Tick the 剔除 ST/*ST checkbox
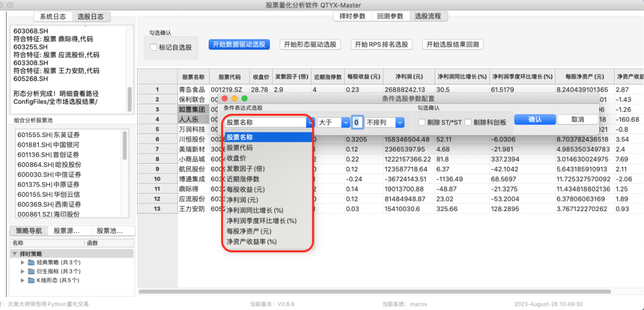Viewport: 644px width, 310px height. [x=422, y=122]
